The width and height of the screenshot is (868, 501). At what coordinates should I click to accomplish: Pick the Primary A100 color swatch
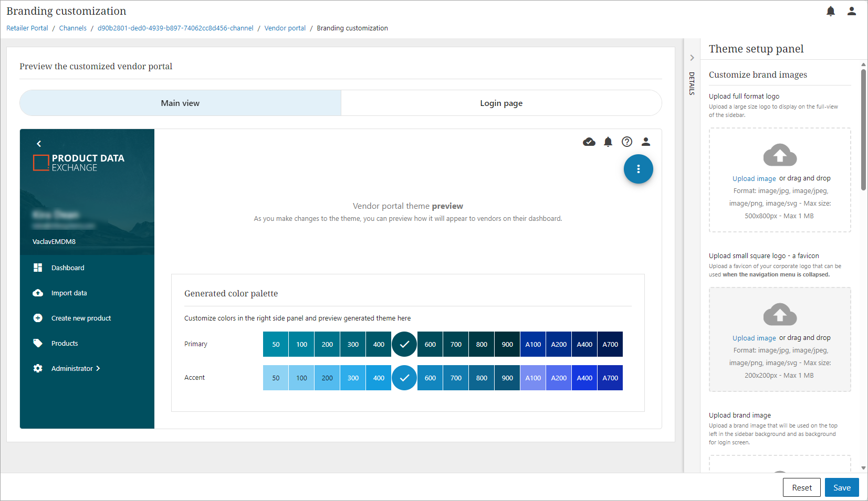(532, 344)
